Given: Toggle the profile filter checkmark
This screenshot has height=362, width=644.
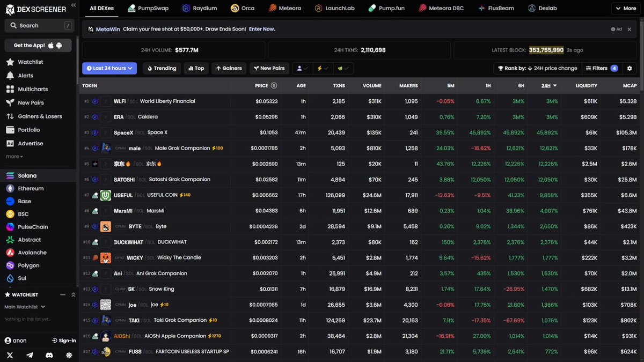Looking at the screenshot, I should pyautogui.click(x=303, y=68).
